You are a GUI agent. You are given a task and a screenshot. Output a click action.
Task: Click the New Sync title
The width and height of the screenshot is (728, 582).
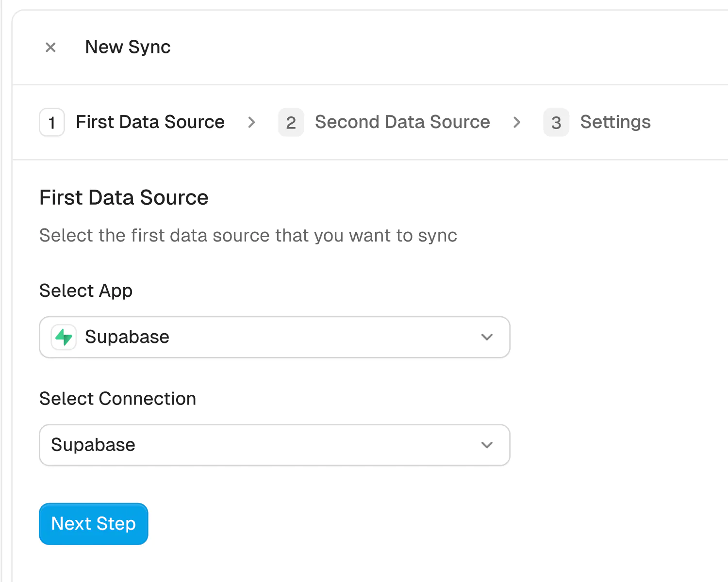click(128, 47)
